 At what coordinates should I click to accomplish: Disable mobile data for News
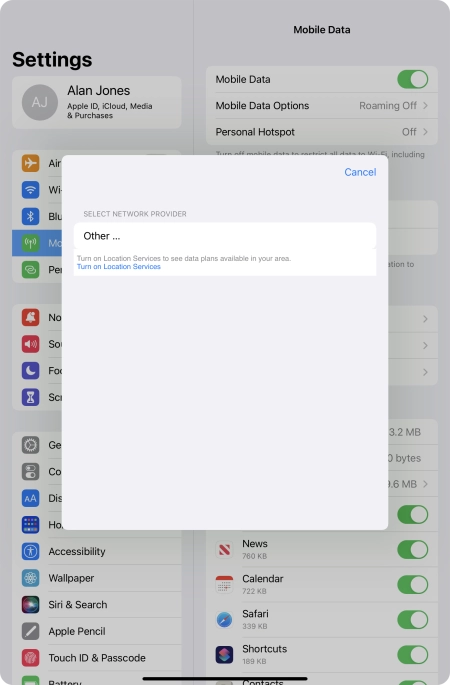(x=412, y=550)
